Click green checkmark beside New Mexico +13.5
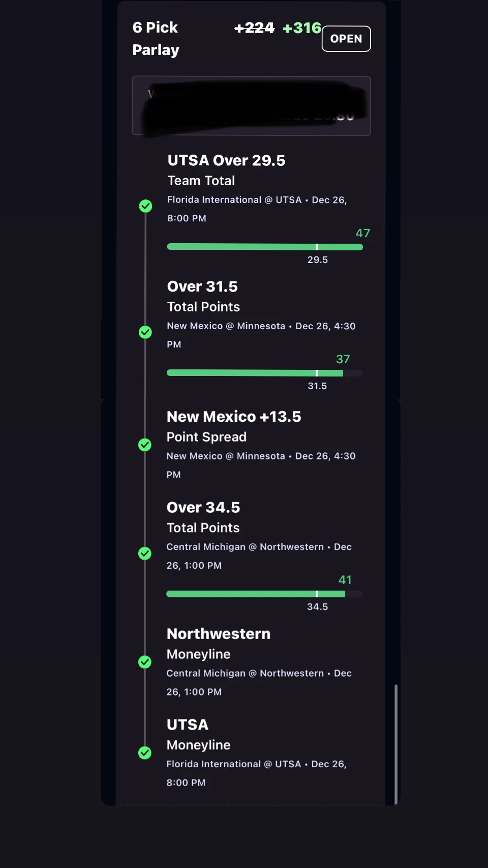Screen dimensions: 488x868 pos(145,445)
